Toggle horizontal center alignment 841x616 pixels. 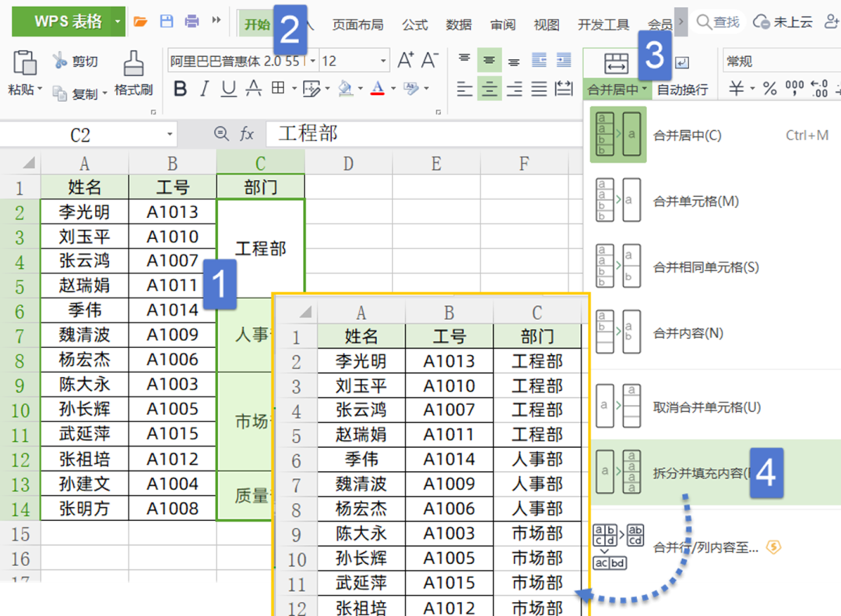pos(489,89)
